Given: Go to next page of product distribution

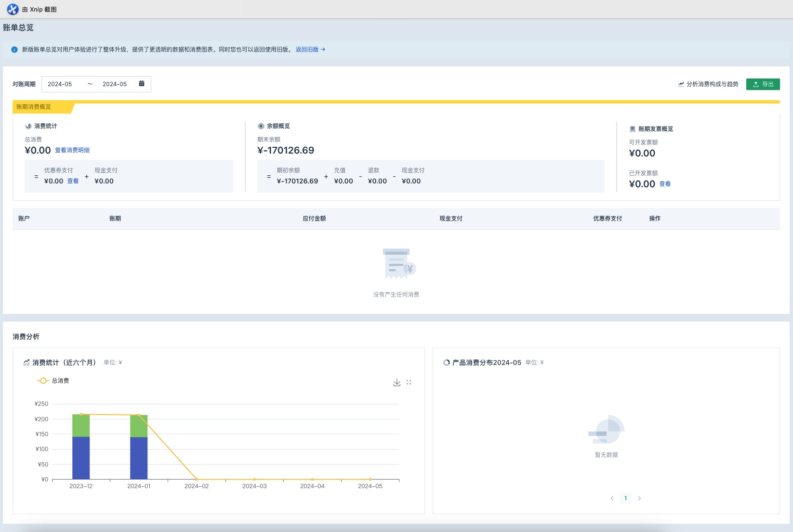Looking at the screenshot, I should pos(639,498).
